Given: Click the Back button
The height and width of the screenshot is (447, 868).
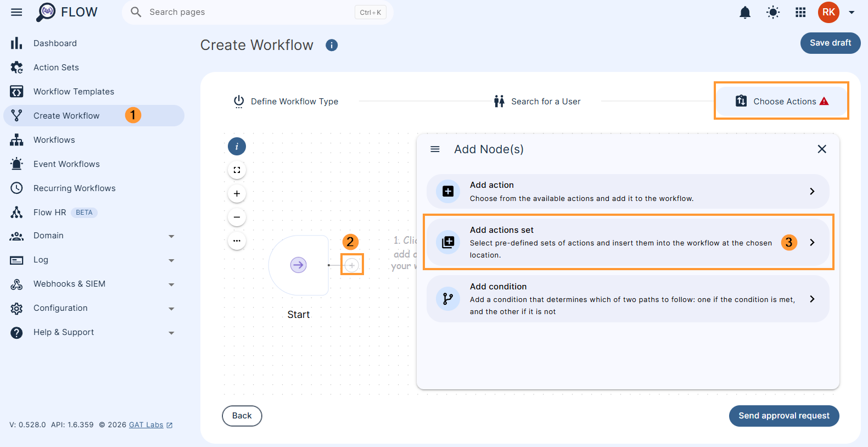Looking at the screenshot, I should point(242,416).
